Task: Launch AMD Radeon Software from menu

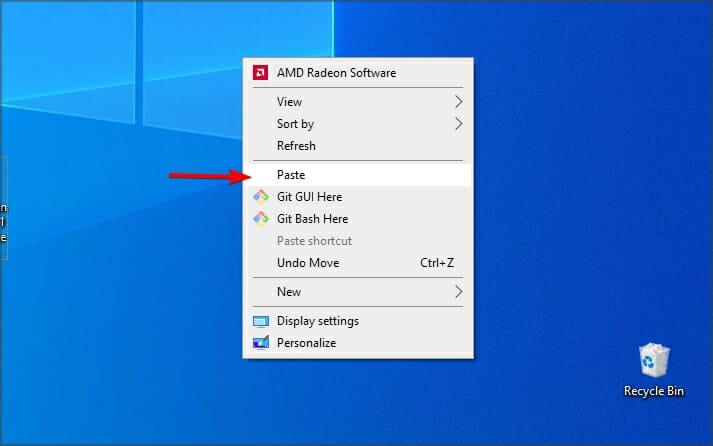Action: point(358,73)
